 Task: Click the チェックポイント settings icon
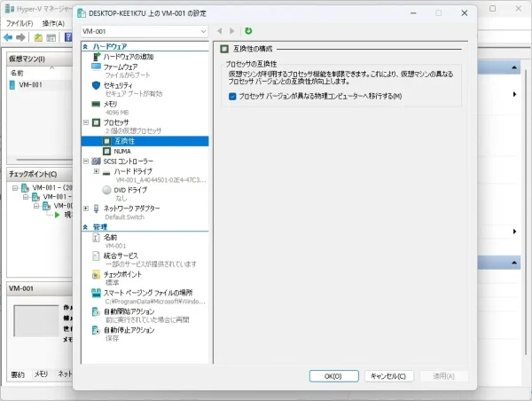(96, 274)
